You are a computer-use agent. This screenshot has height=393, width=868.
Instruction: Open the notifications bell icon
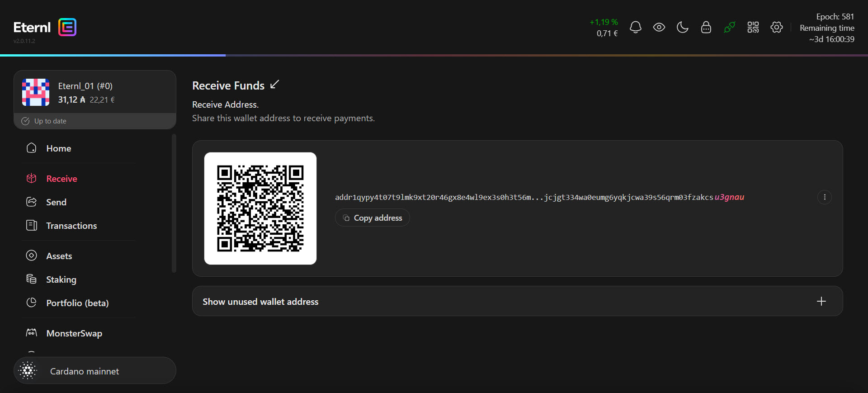click(x=635, y=28)
